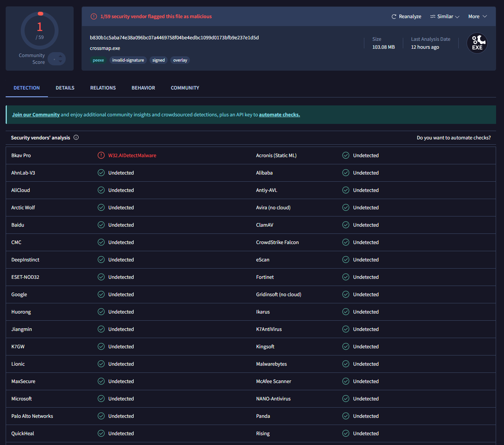Click the Palo Alto Networks vendor name
This screenshot has width=504, height=445.
point(32,416)
